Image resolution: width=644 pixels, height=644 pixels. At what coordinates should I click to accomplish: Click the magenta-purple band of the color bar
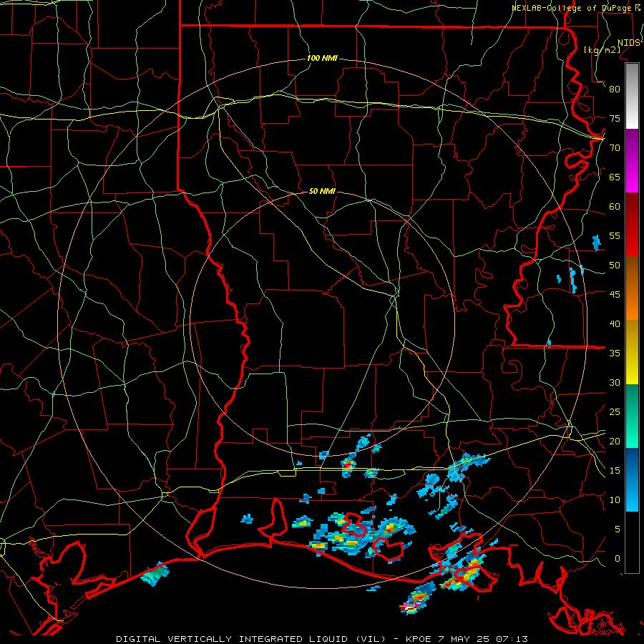point(632,160)
